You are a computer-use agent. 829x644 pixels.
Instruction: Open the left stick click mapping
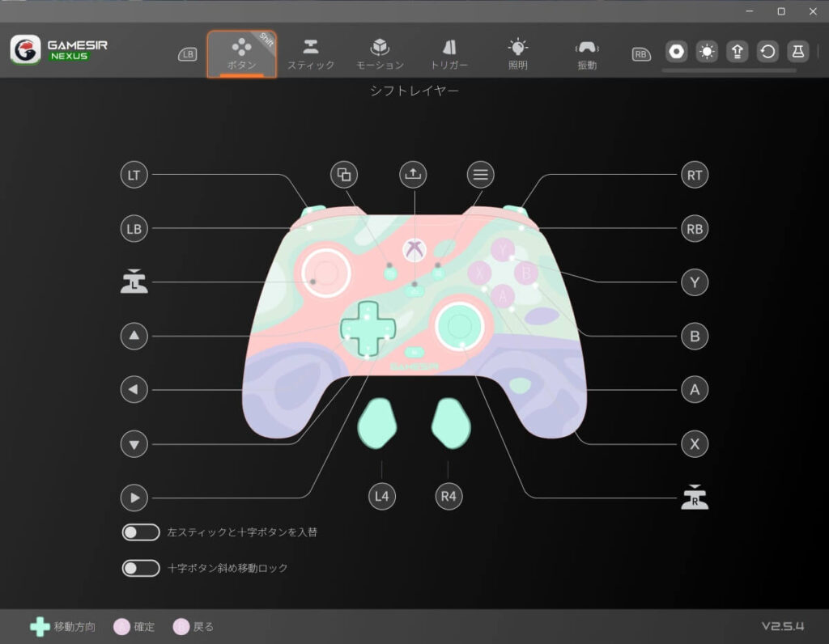tap(134, 282)
